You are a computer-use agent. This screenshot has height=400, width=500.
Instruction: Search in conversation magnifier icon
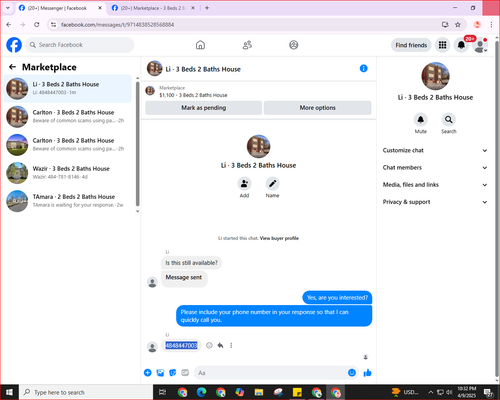tap(449, 119)
